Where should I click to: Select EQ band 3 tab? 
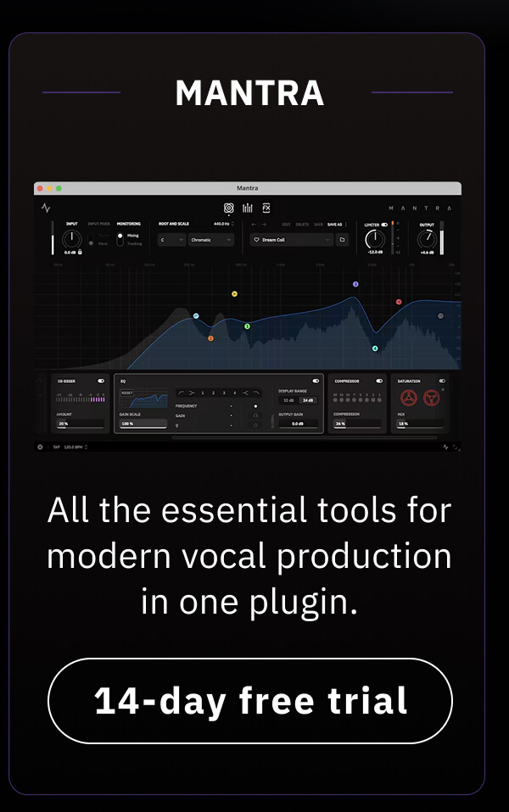pos(224,393)
